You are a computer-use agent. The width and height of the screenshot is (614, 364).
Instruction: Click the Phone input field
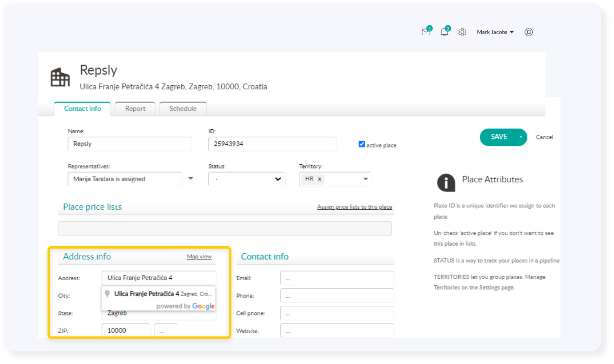click(x=337, y=296)
